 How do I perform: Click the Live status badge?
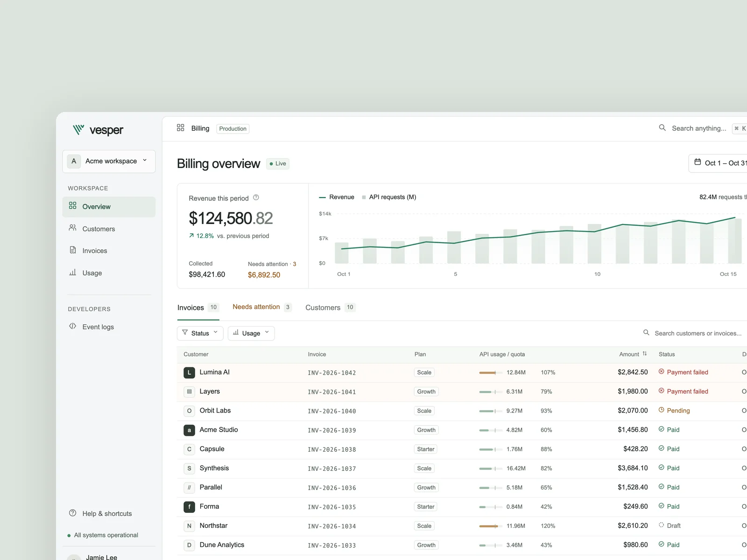click(278, 164)
